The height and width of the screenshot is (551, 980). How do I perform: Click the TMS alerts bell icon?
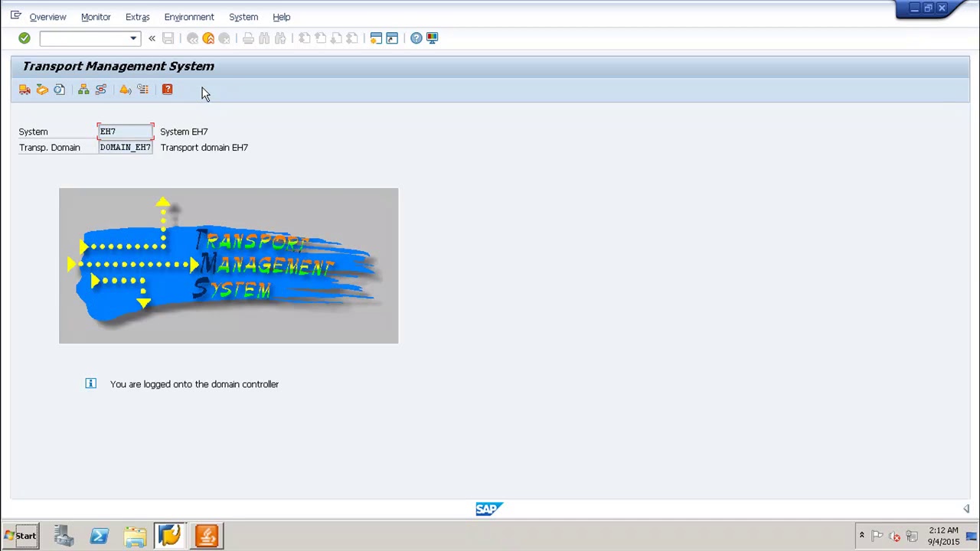125,90
